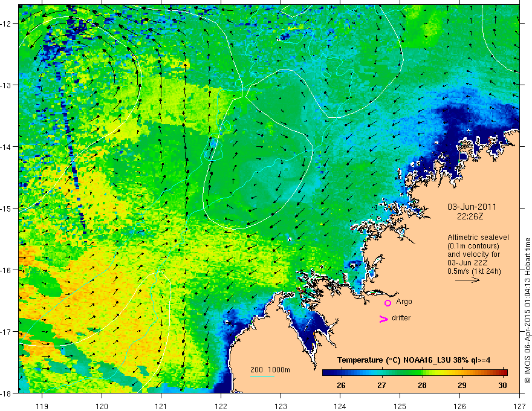The width and height of the screenshot is (532, 411).
Task: Click the 125 longitude axis label
Action: coord(400,406)
